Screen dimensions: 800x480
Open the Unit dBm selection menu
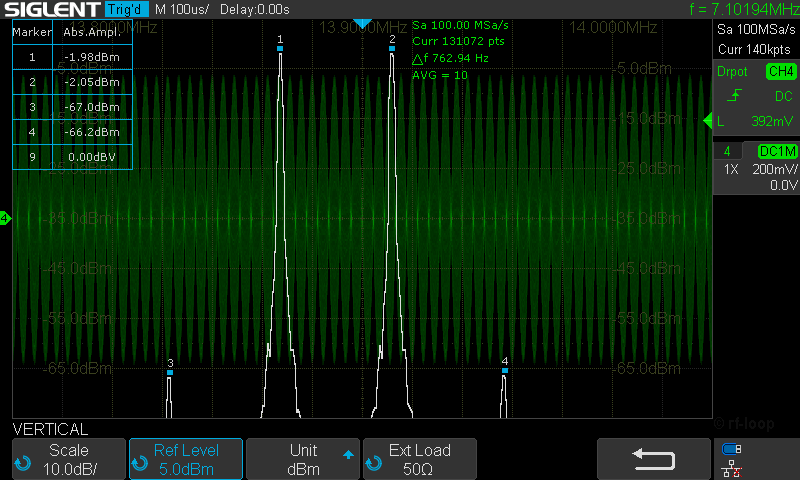tap(303, 459)
